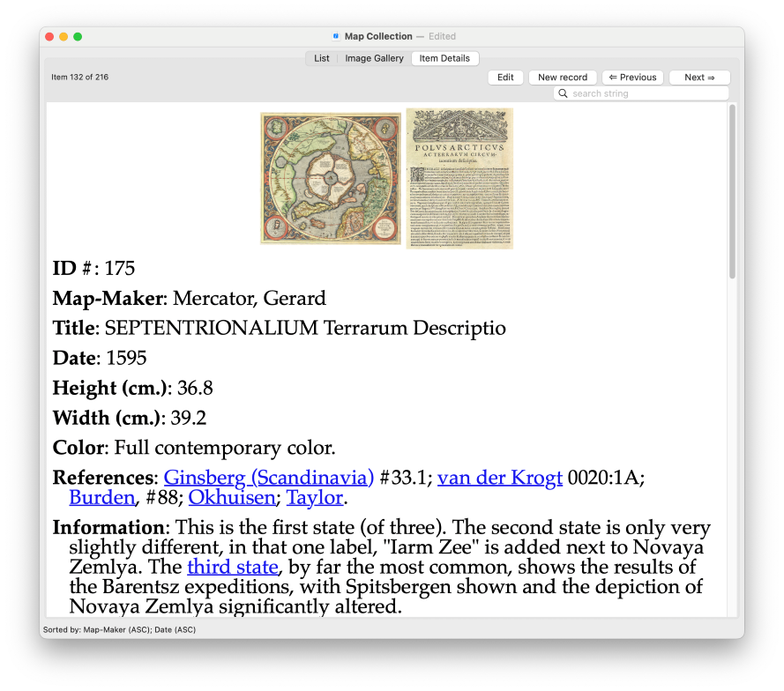
Task: Click the vertical scrollbar thumb
Action: point(732,192)
